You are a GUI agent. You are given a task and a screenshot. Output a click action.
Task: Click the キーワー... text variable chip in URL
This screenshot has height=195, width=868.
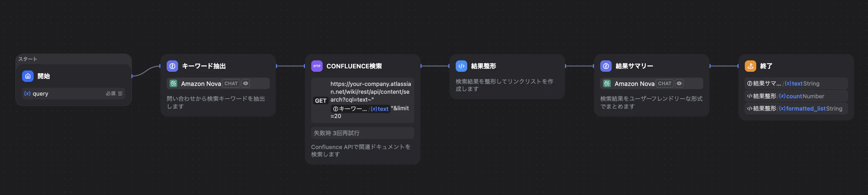(x=360, y=109)
